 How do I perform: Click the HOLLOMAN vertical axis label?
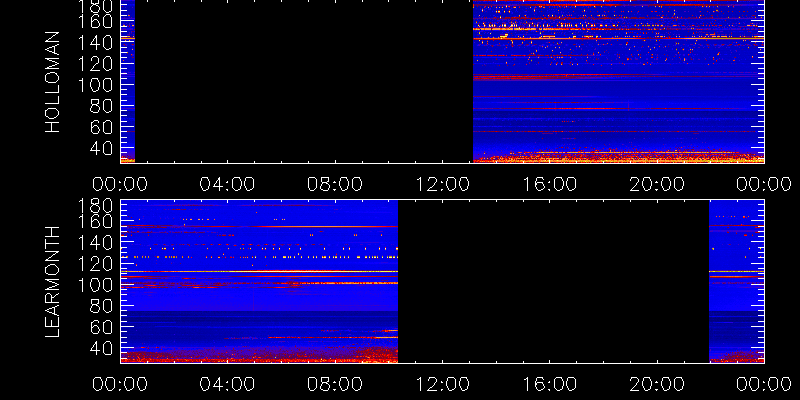53,82
